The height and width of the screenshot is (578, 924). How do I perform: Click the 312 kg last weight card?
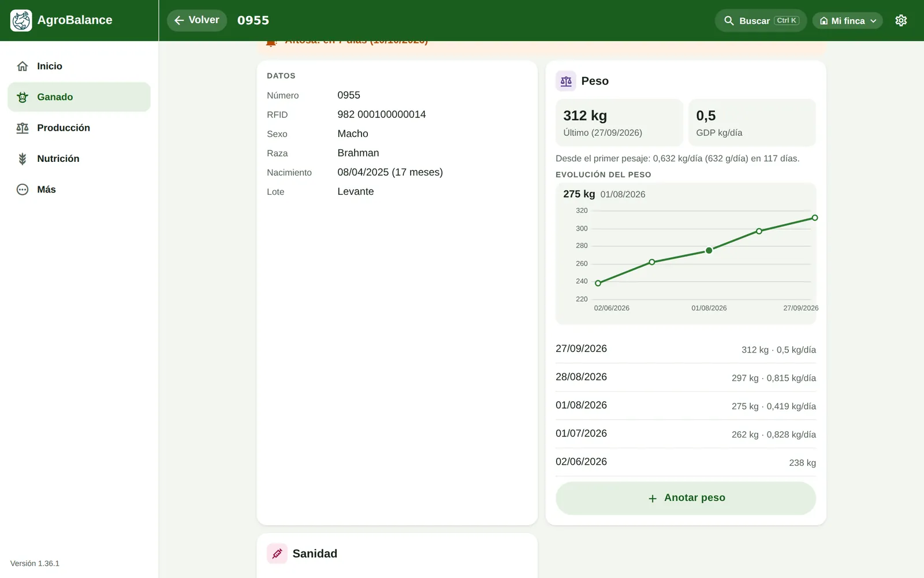click(619, 123)
